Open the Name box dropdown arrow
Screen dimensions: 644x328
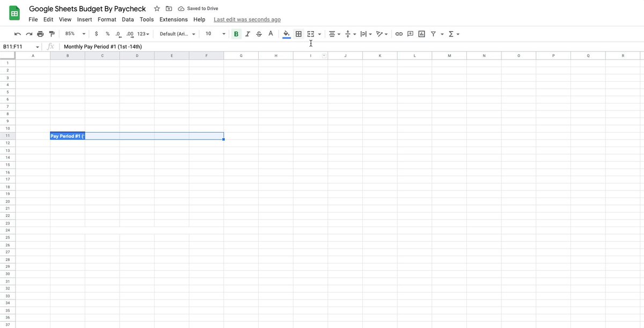(38, 47)
